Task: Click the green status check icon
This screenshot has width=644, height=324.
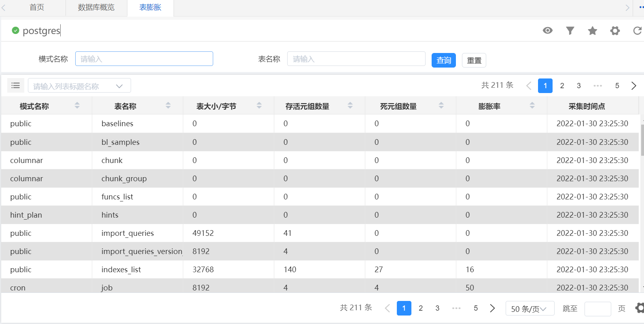Action: tap(15, 30)
